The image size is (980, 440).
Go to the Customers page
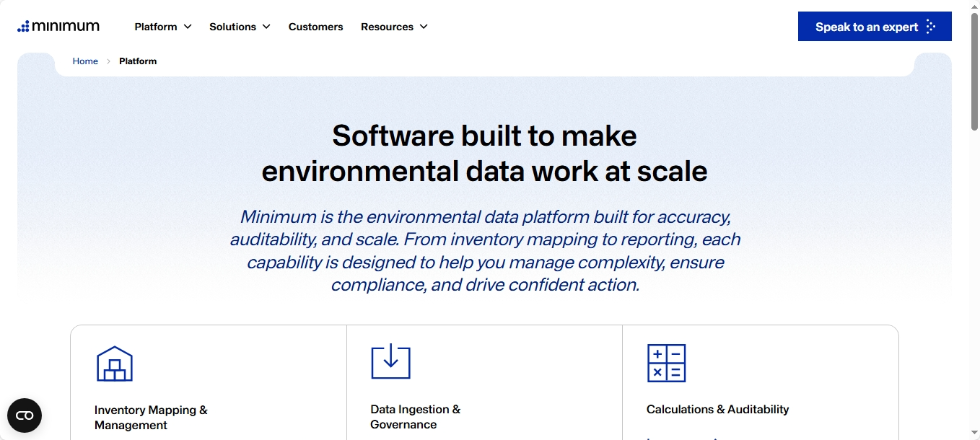point(315,27)
